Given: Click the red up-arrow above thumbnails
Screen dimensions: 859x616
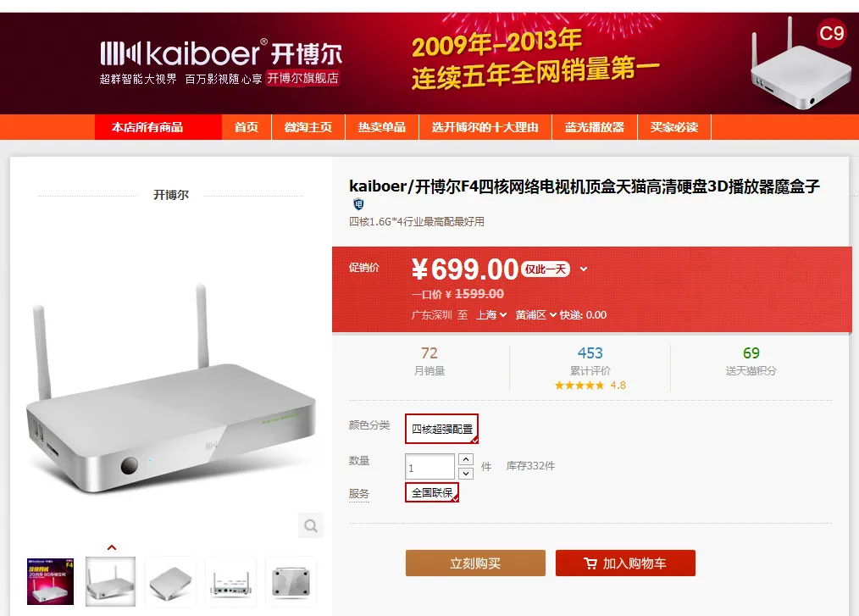Looking at the screenshot, I should (112, 547).
